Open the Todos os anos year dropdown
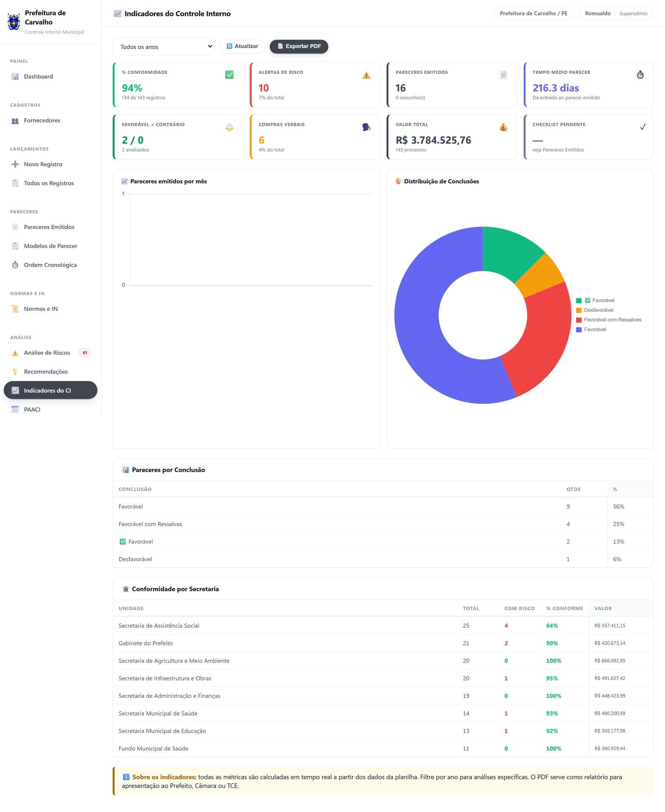Image resolution: width=665 pixels, height=812 pixels. click(163, 47)
